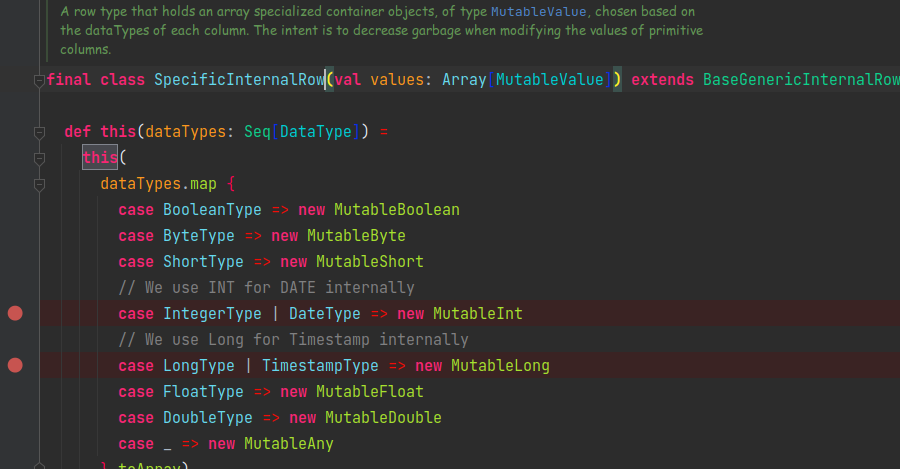Collapse the this( call fold marker
Screen dimensions: 900x469
point(39,158)
